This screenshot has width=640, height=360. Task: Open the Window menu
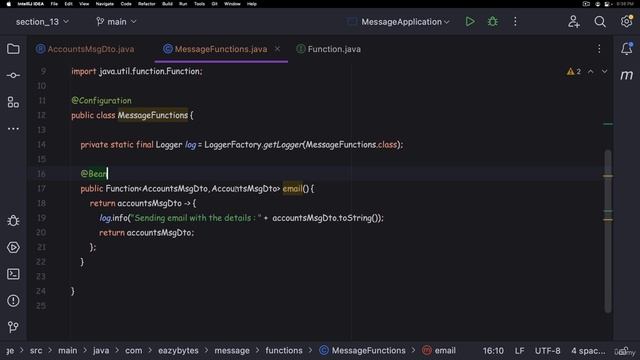232,4
